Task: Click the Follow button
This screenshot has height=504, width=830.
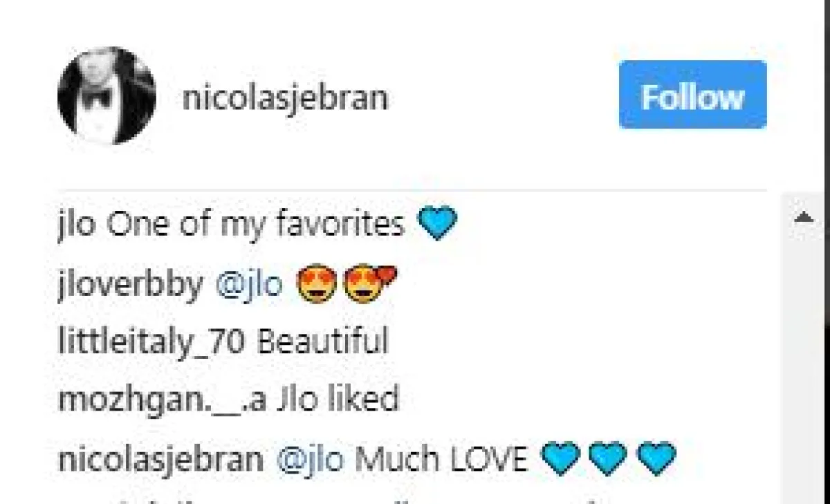Action: pos(692,95)
